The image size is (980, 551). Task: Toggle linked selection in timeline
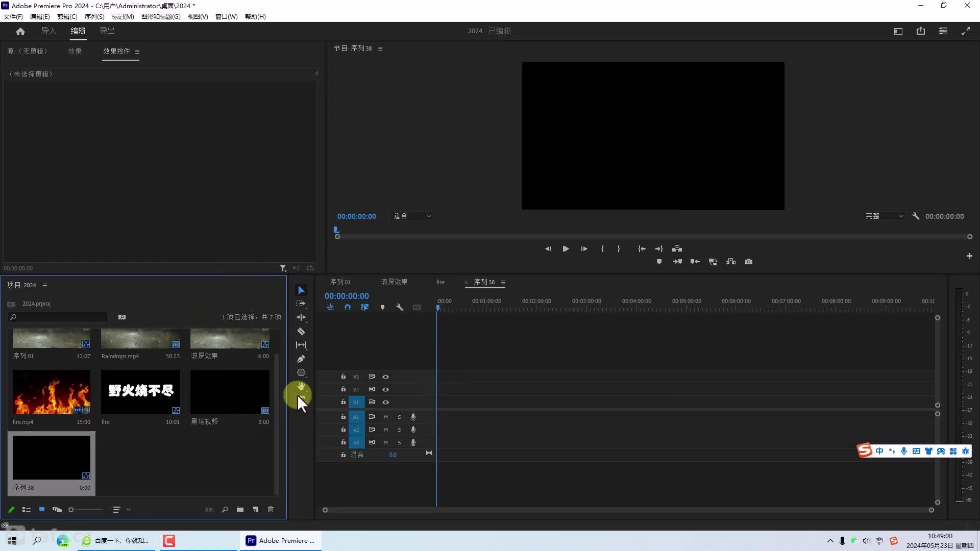365,307
